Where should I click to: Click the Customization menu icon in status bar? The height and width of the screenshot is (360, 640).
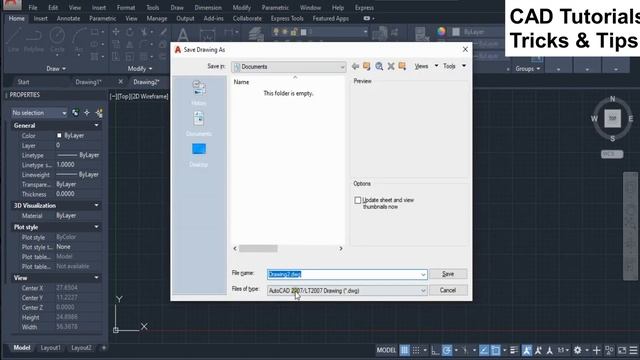[x=633, y=350]
